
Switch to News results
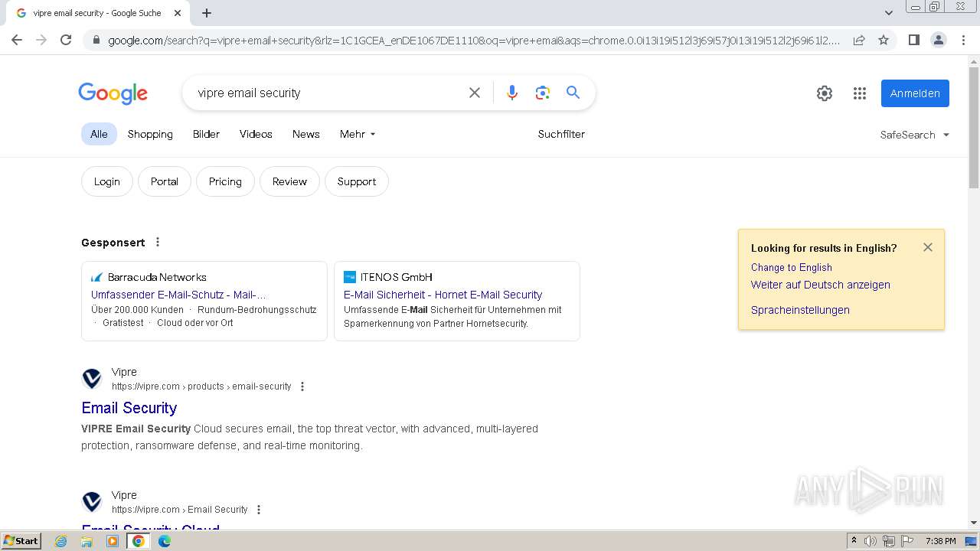tap(305, 134)
